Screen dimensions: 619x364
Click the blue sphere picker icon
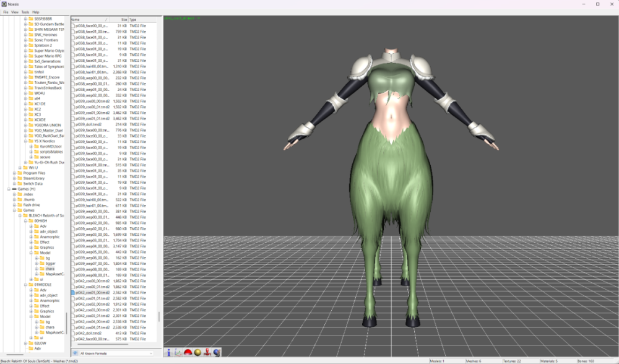pyautogui.click(x=215, y=352)
